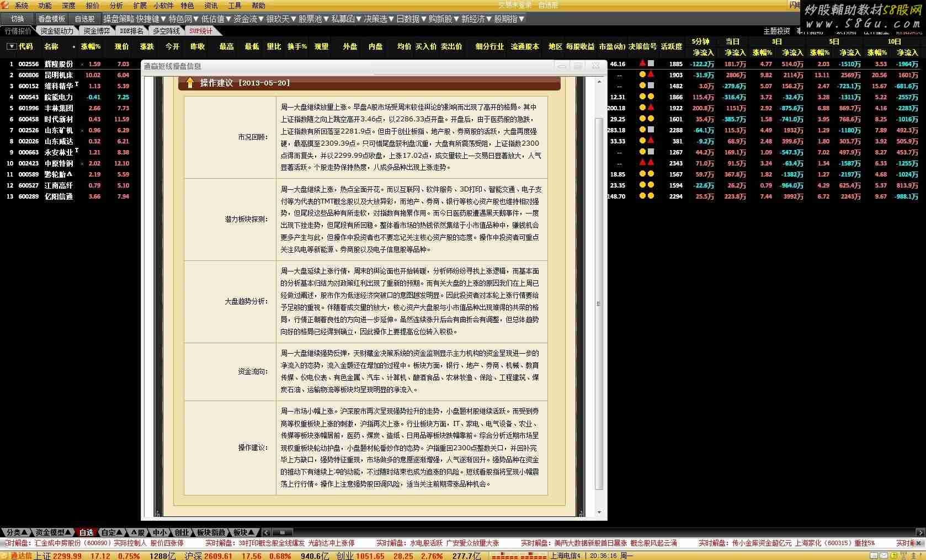Select the 创业 bottom tab
The width and height of the screenshot is (926, 560).
pos(182,532)
